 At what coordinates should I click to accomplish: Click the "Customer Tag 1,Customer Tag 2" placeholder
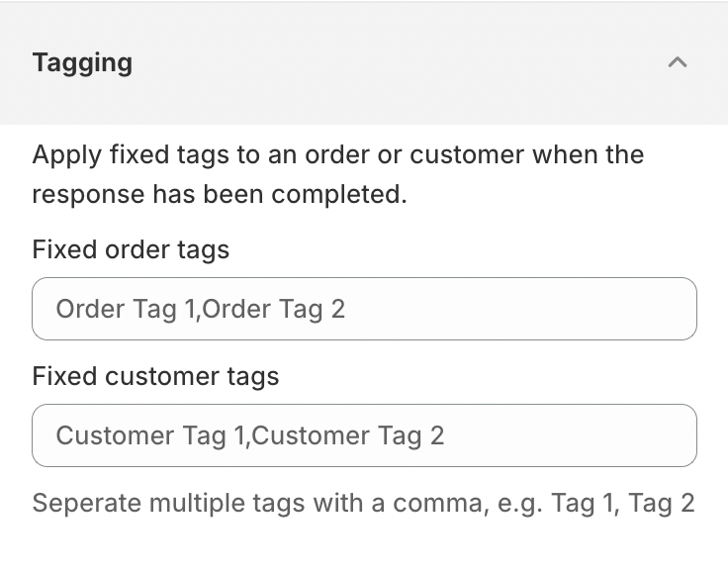point(250,435)
